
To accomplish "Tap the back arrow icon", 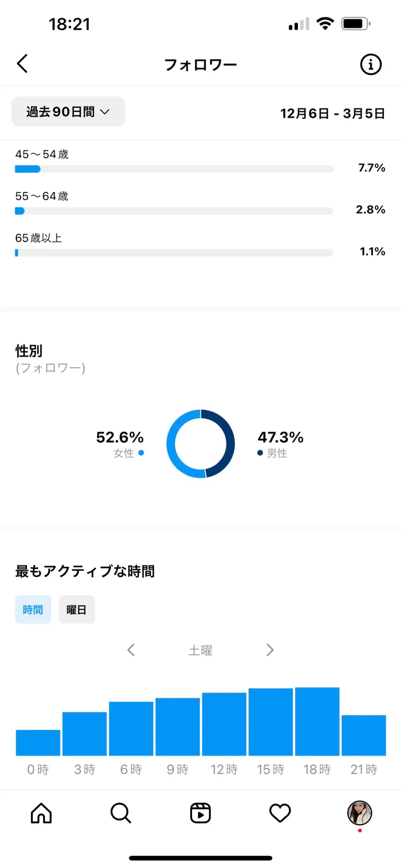I will (22, 64).
